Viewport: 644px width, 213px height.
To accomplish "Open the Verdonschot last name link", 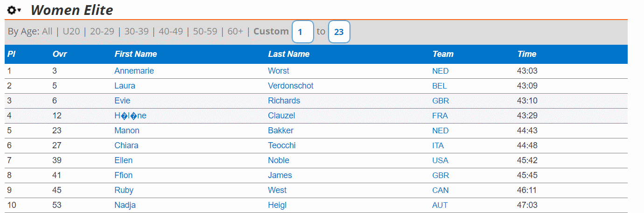I will pyautogui.click(x=291, y=86).
